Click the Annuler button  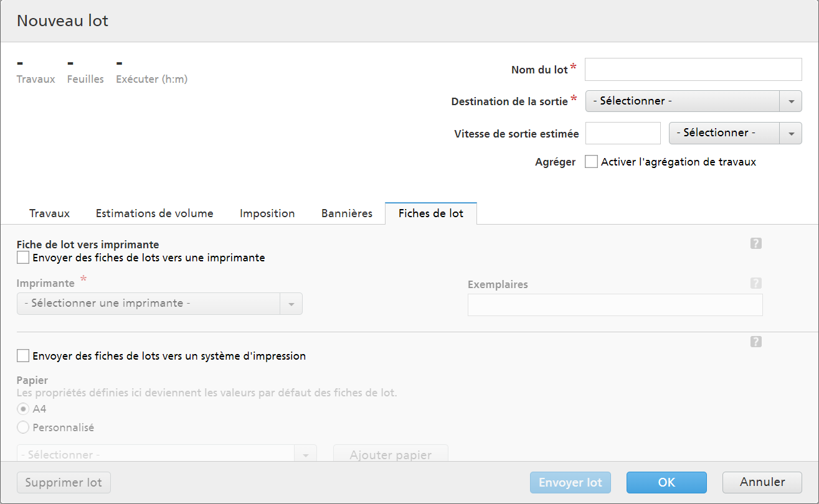762,482
